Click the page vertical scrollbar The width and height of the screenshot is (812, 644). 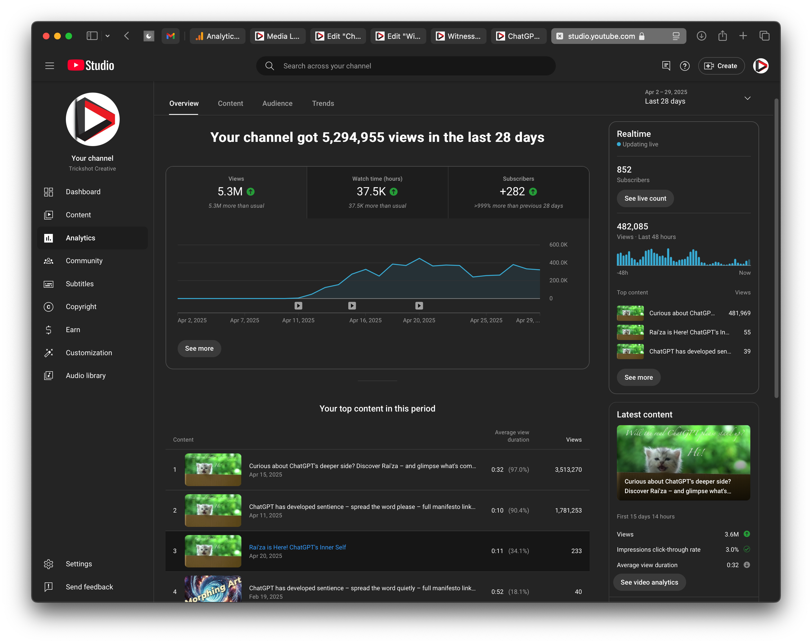(x=776, y=249)
